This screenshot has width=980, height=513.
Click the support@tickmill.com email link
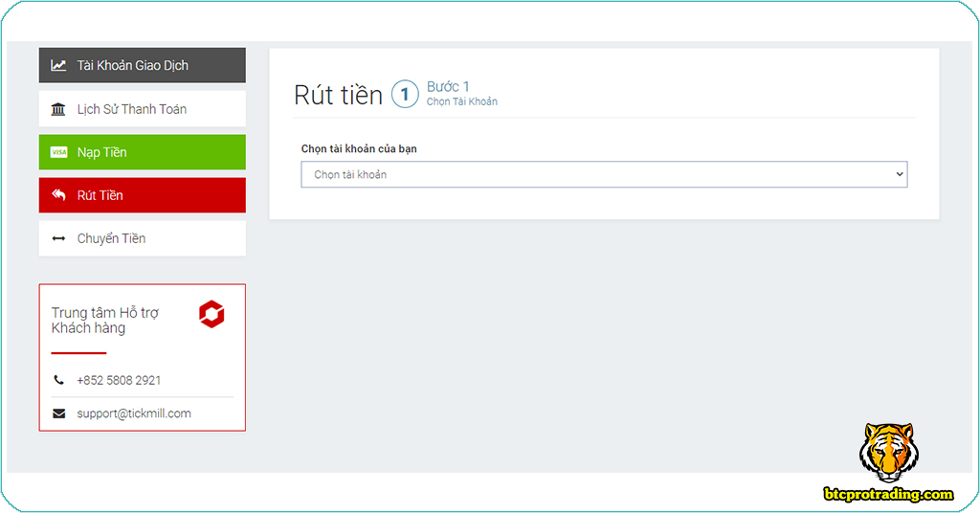pyautogui.click(x=134, y=413)
